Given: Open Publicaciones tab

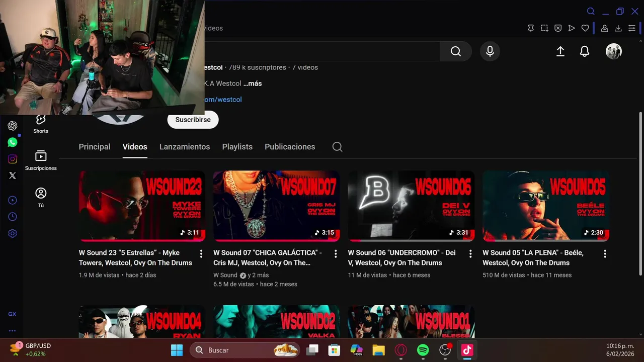Looking at the screenshot, I should click(290, 147).
